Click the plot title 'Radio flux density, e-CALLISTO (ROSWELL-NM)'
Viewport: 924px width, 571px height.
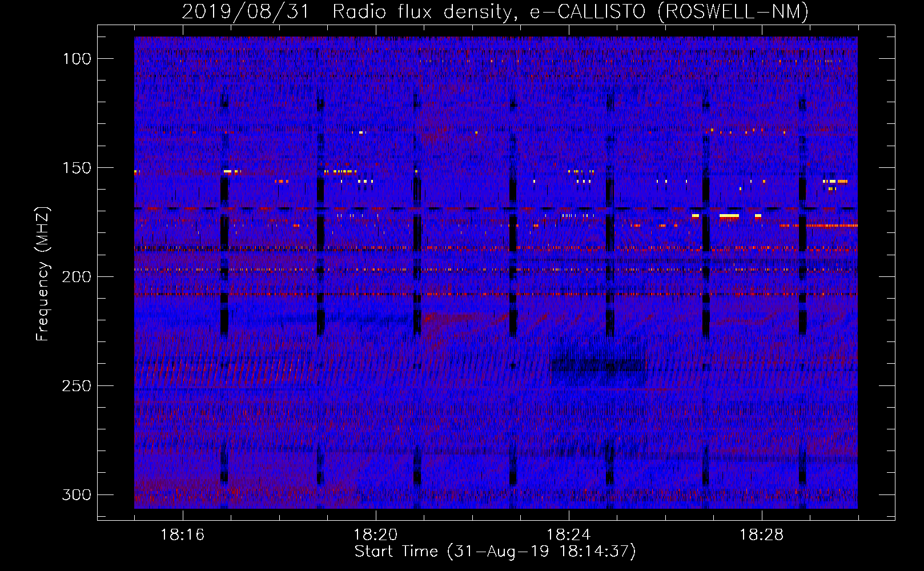[570, 11]
